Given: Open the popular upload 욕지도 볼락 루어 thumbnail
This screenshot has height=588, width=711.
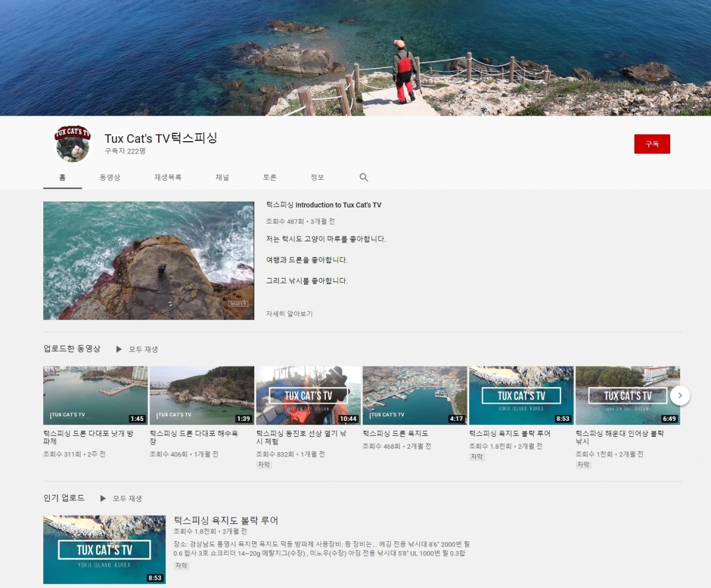Looking at the screenshot, I should pos(104,549).
